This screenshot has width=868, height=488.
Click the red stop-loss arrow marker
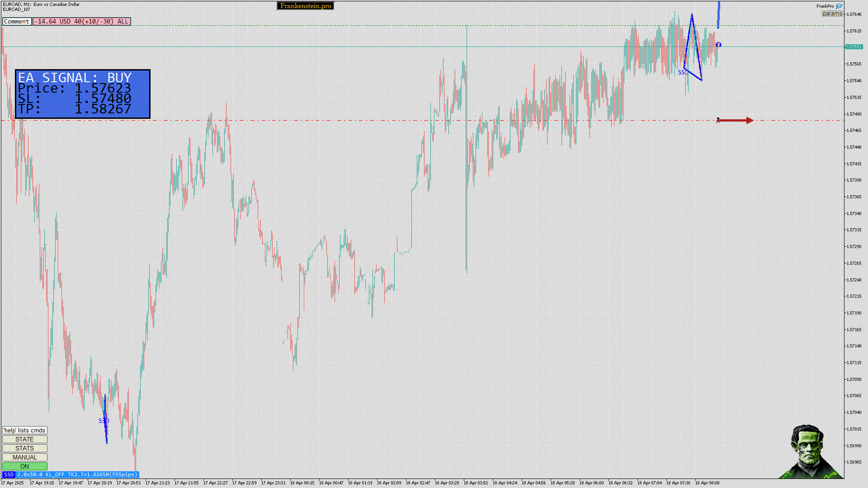pyautogui.click(x=735, y=120)
